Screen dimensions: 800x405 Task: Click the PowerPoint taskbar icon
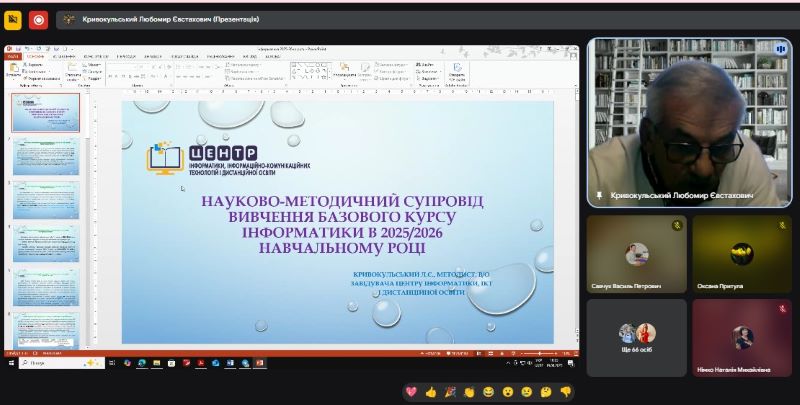260,363
